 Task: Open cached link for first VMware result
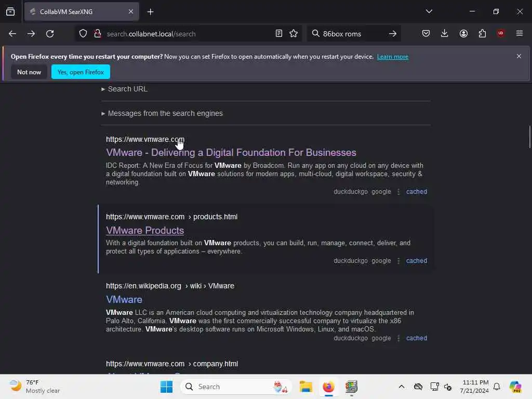coord(417,192)
